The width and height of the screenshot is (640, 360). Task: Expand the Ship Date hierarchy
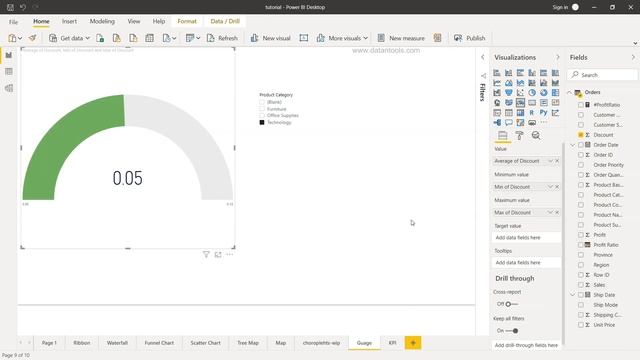[x=573, y=295]
